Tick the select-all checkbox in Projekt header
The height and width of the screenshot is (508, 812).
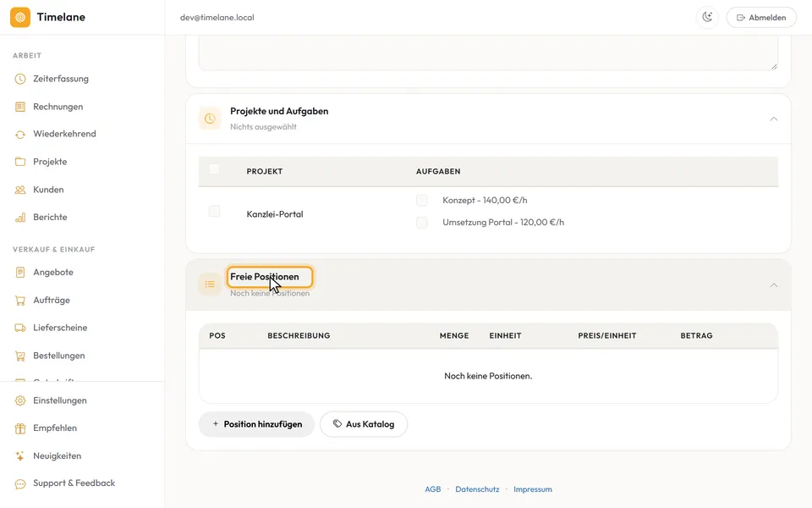point(214,169)
